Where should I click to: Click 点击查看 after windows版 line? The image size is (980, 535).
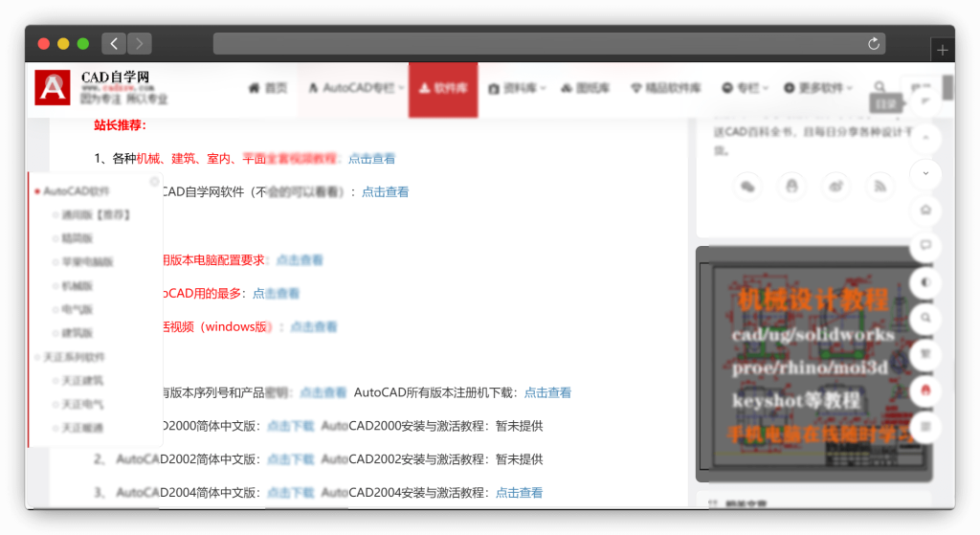(x=314, y=327)
